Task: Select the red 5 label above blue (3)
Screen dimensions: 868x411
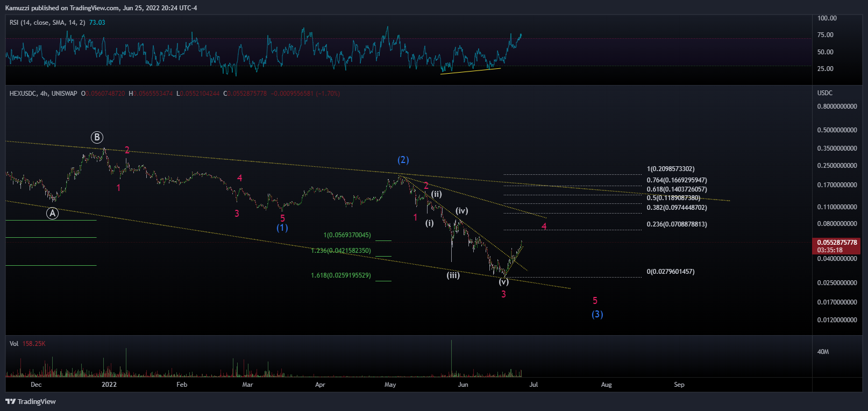Action: [x=595, y=301]
